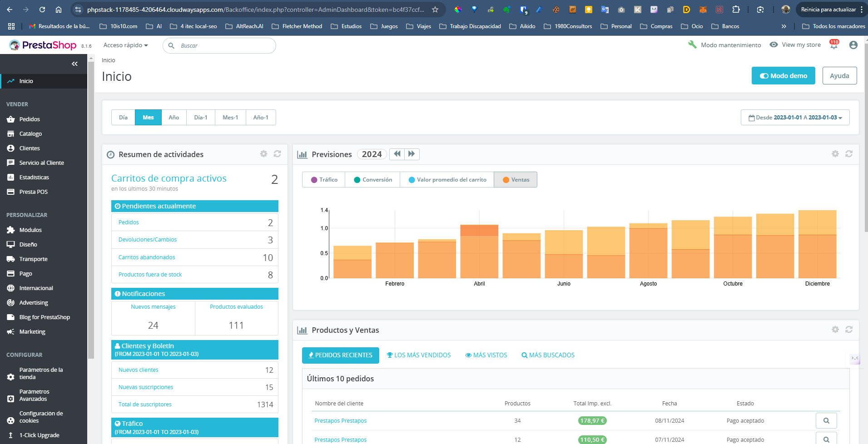Show all bookmarks via chevron overflow
Viewport: 868px width, 444px height.
pos(784,26)
